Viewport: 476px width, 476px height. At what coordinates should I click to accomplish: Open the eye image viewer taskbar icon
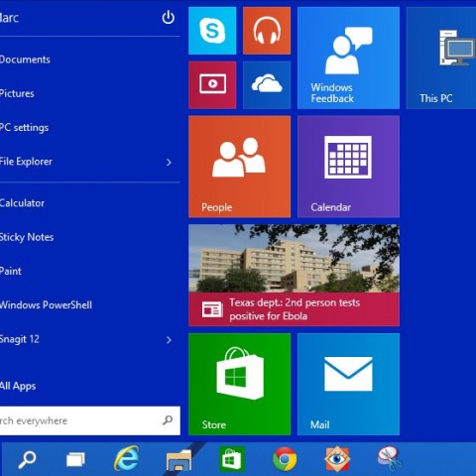click(337, 459)
